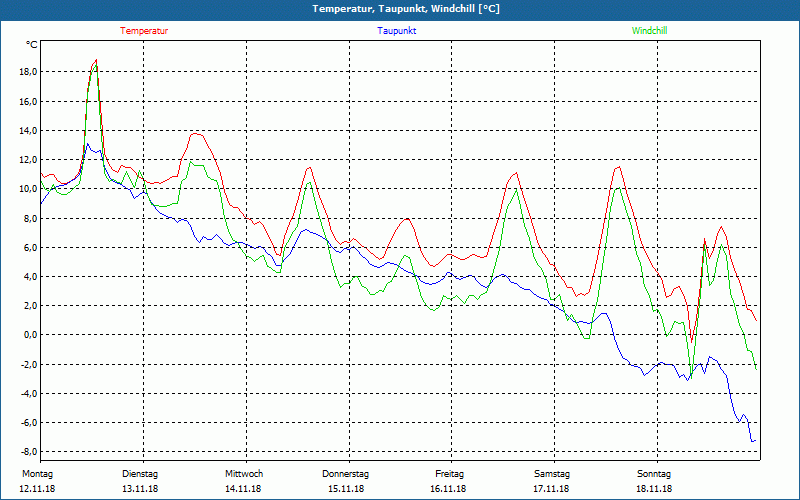Click the highest red temperature peak on Monday
This screenshot has height=500, width=800.
coord(95,60)
